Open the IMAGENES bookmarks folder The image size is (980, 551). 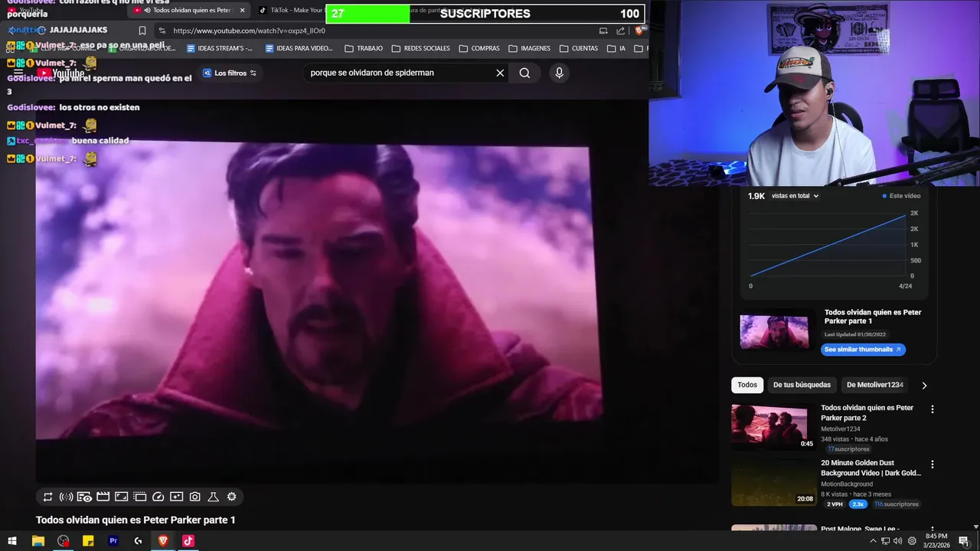click(529, 48)
